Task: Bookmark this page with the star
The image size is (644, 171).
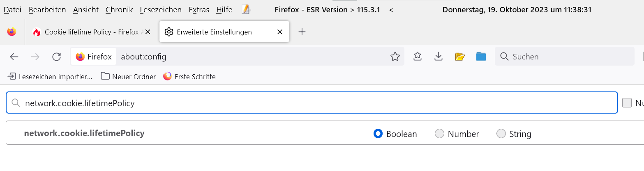Action: pos(395,57)
